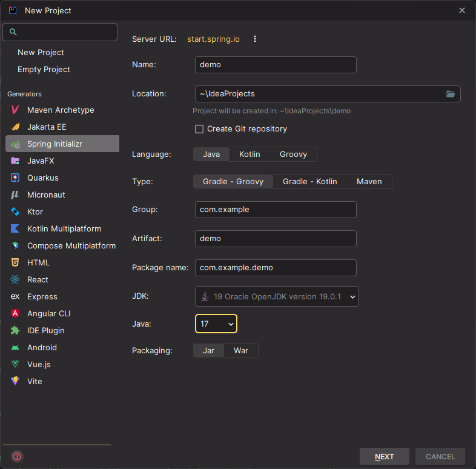Set packaging to War
476x469 pixels.
(241, 350)
